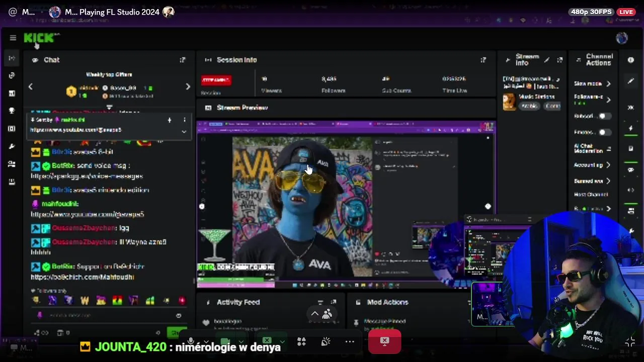
Task: Click the Weekly top Gifters collapse handle
Action: point(109,108)
